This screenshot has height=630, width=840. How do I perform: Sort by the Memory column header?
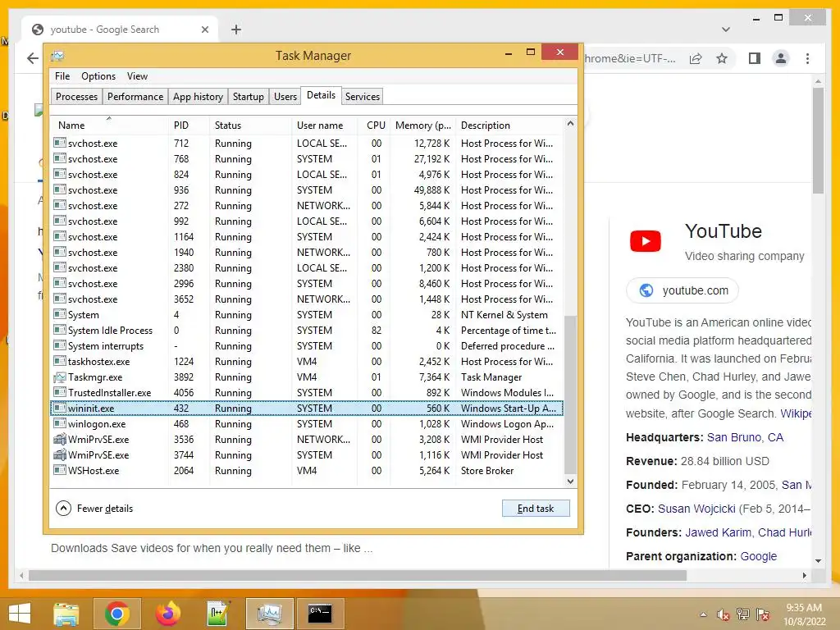pos(423,126)
